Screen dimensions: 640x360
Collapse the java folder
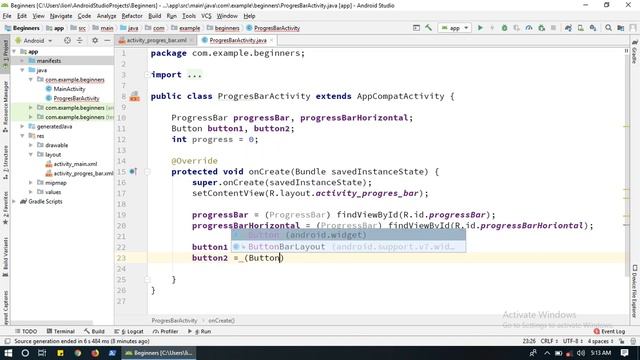(x=22, y=70)
